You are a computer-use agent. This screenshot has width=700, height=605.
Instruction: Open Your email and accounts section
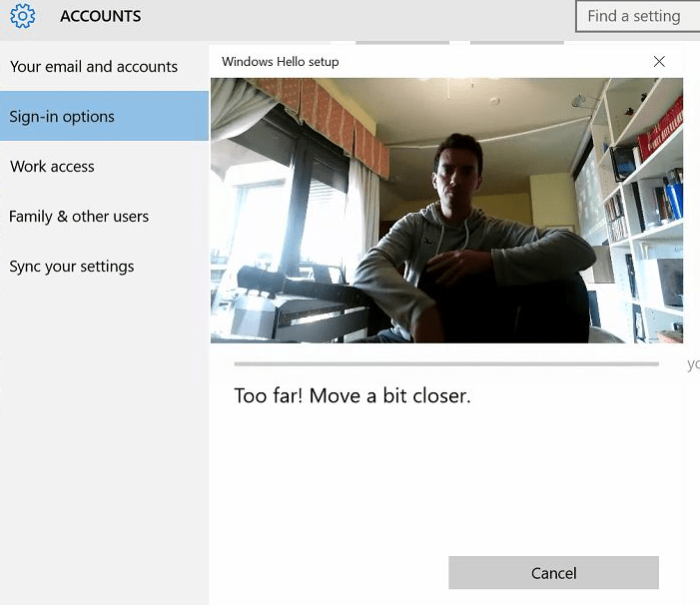pos(94,67)
